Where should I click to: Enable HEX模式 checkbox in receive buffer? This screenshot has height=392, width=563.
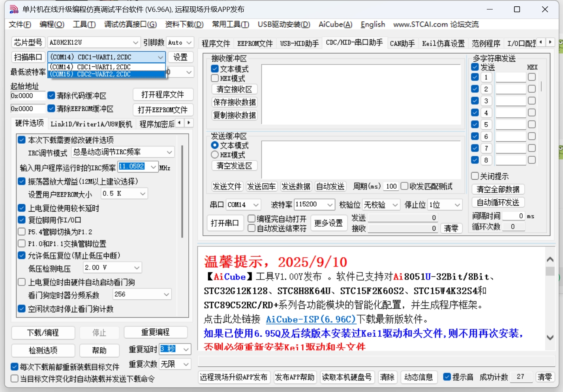[x=215, y=79]
